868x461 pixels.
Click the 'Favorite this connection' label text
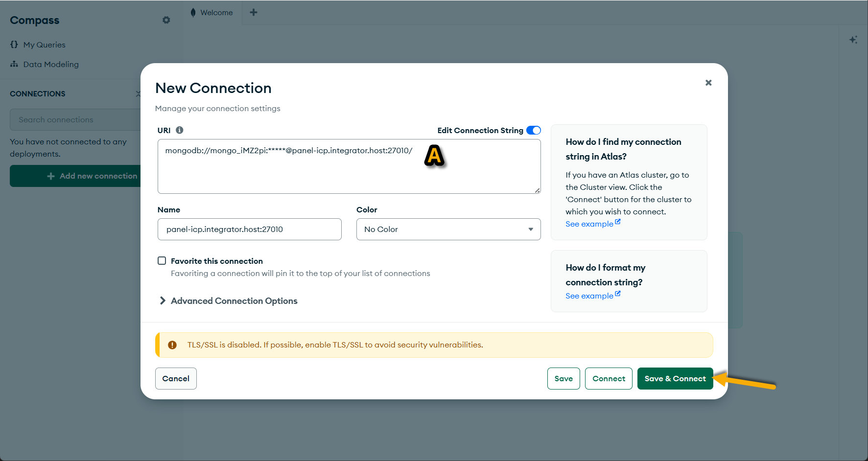[217, 261]
